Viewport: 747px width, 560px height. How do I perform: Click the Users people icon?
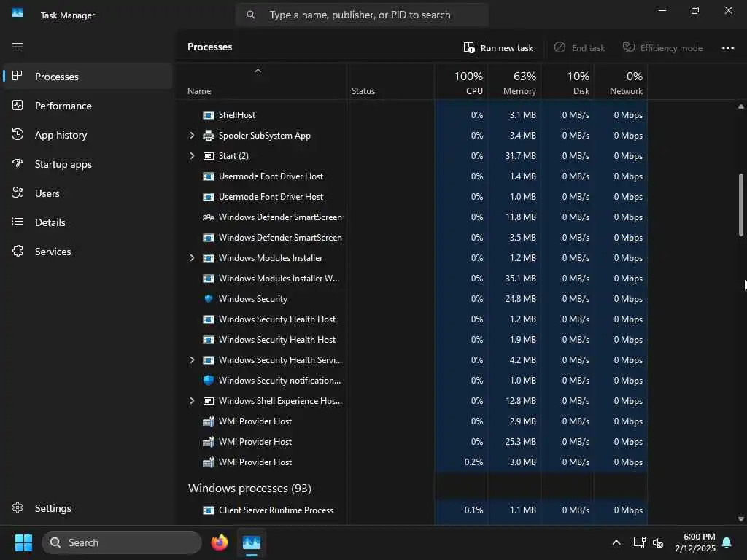click(x=18, y=192)
